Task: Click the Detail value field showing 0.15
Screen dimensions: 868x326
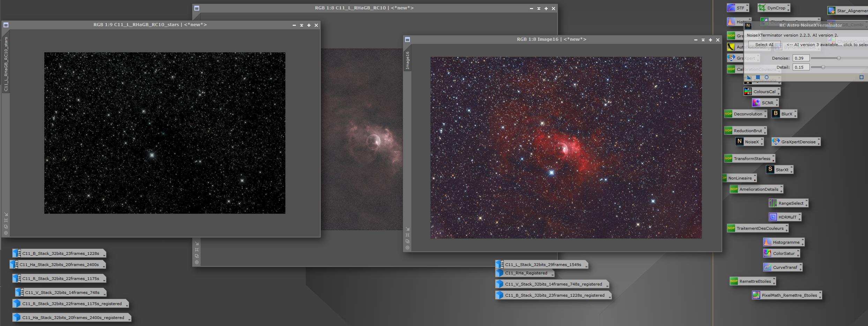Action: [x=801, y=67]
